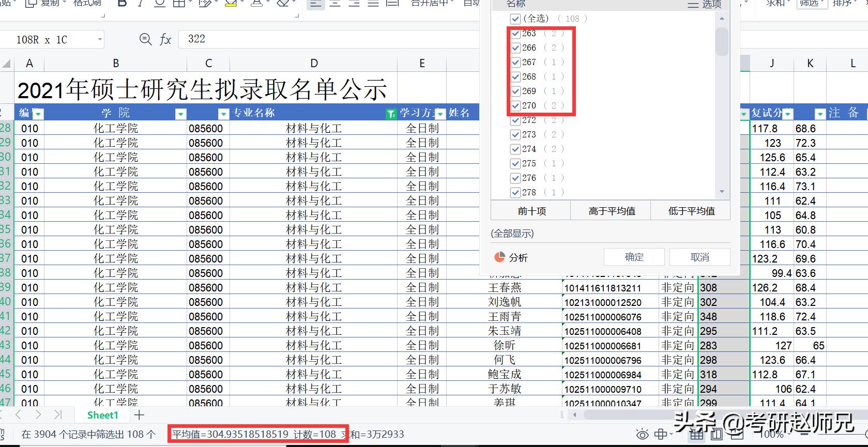Viewport: 868px width, 447px height.
Task: Open column C header filter dropdown
Action: (x=223, y=114)
